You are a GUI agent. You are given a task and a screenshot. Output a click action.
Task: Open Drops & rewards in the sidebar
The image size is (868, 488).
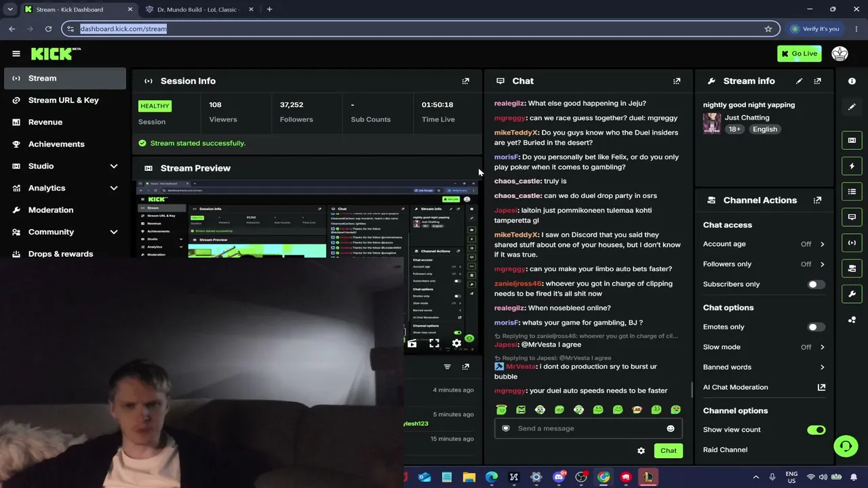click(65, 254)
